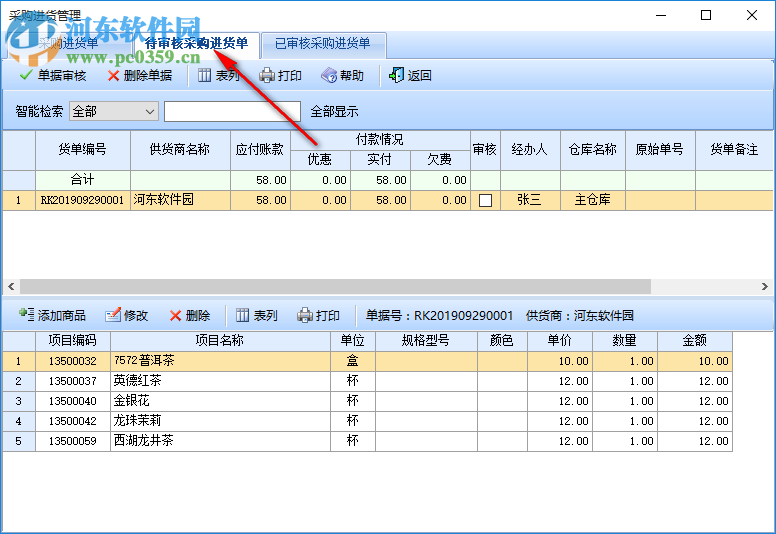
Task: Open the lower 表列 column icon
Action: [x=242, y=315]
